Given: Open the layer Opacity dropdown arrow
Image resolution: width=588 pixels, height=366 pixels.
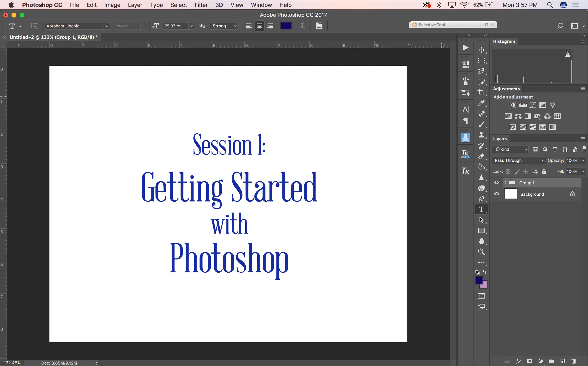Looking at the screenshot, I should (x=583, y=160).
